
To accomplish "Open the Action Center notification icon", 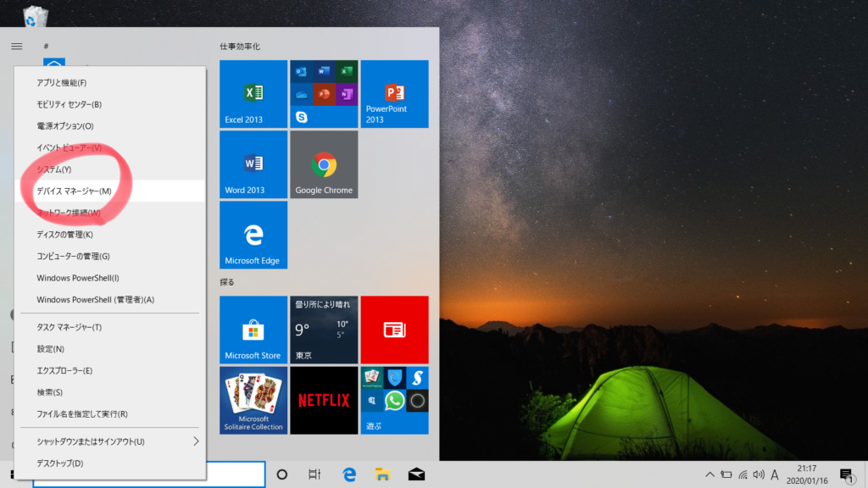I will tap(845, 474).
